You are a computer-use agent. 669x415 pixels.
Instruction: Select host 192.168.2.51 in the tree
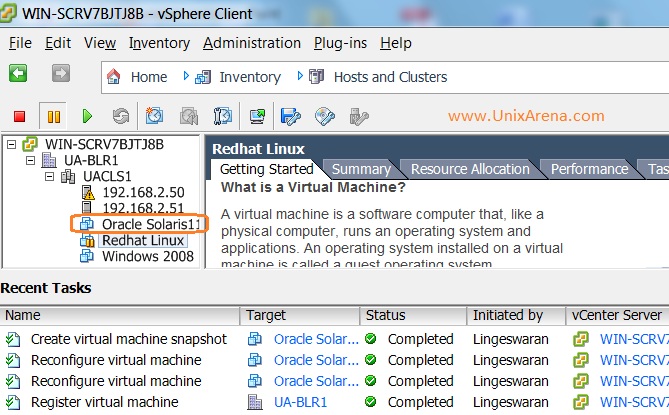click(143, 208)
